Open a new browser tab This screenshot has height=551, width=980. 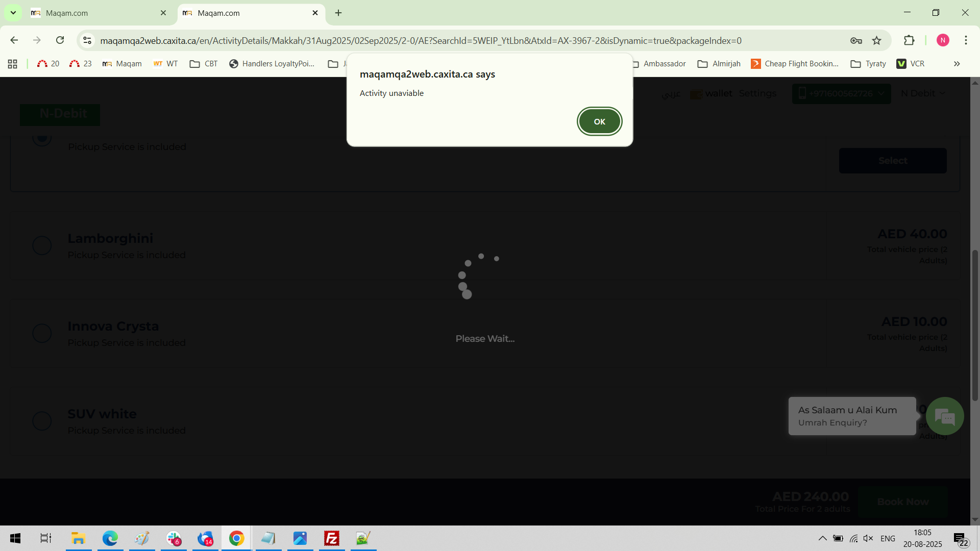coord(338,13)
